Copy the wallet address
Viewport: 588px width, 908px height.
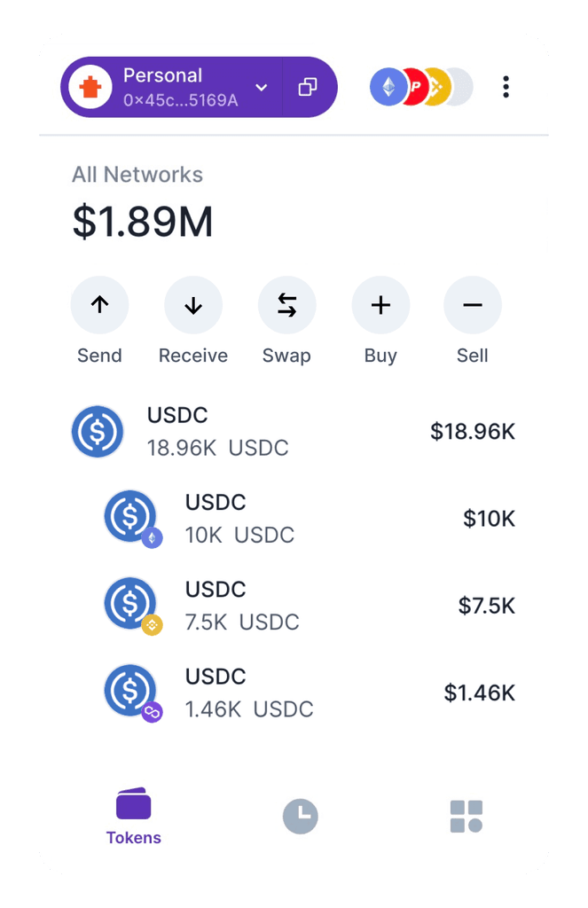pos(308,87)
